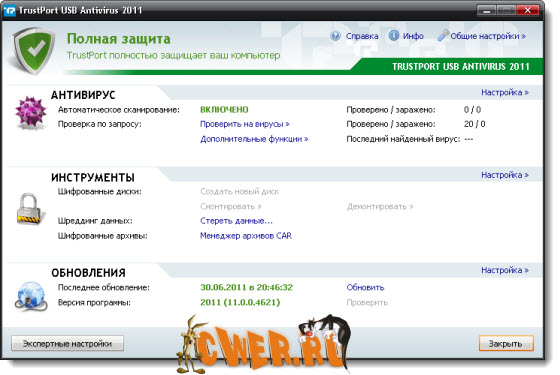Click Версия программы label
Viewport: 560px width, 375px height.
[94, 302]
